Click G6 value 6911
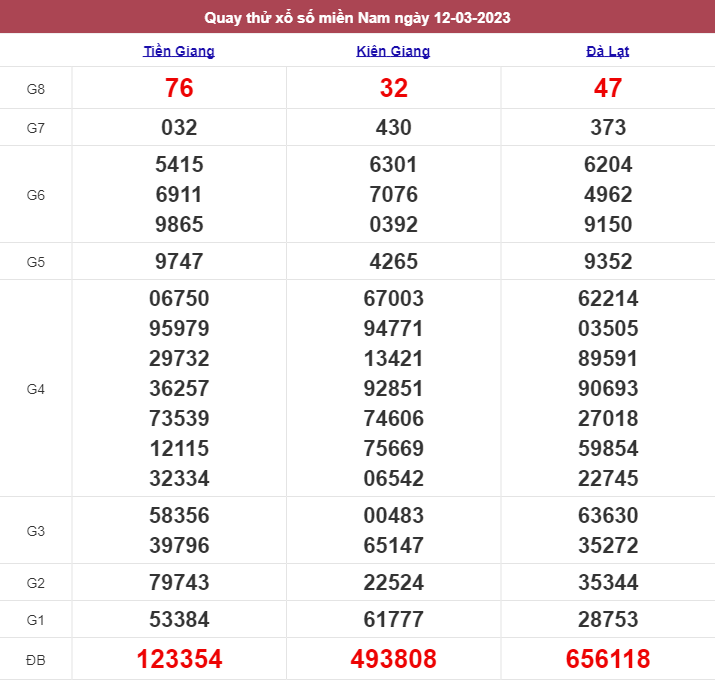Viewport: 715px width, 680px height. click(x=179, y=195)
